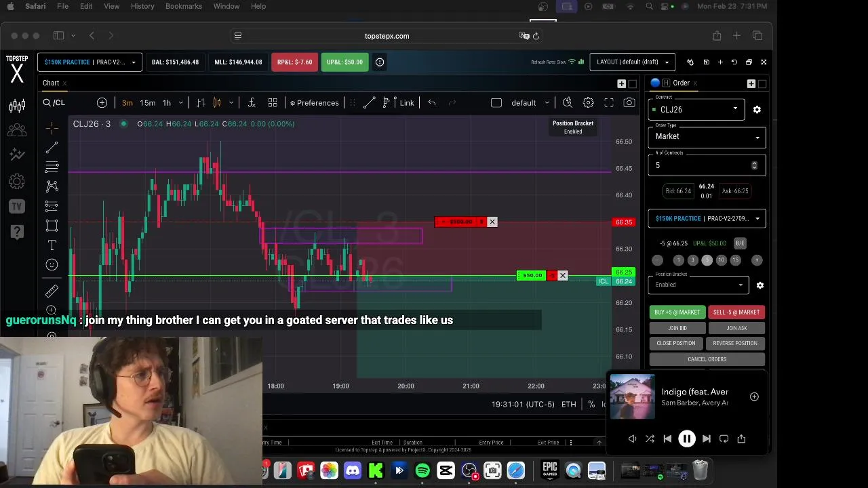Open the help question mark icon
The image size is (868, 488).
point(17,232)
